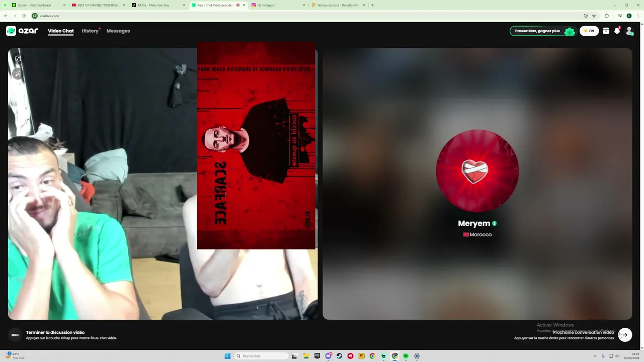Open the gems balance showing 719
This screenshot has width=644, height=362.
589,31
